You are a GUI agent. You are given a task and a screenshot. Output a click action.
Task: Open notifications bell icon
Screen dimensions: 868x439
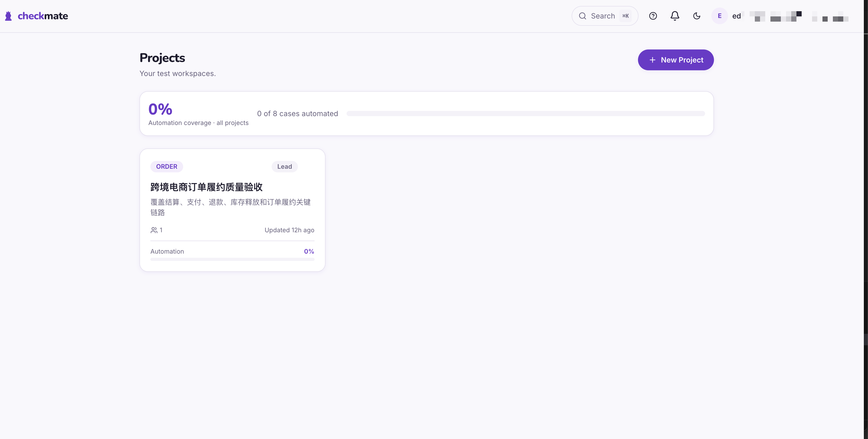pyautogui.click(x=675, y=16)
